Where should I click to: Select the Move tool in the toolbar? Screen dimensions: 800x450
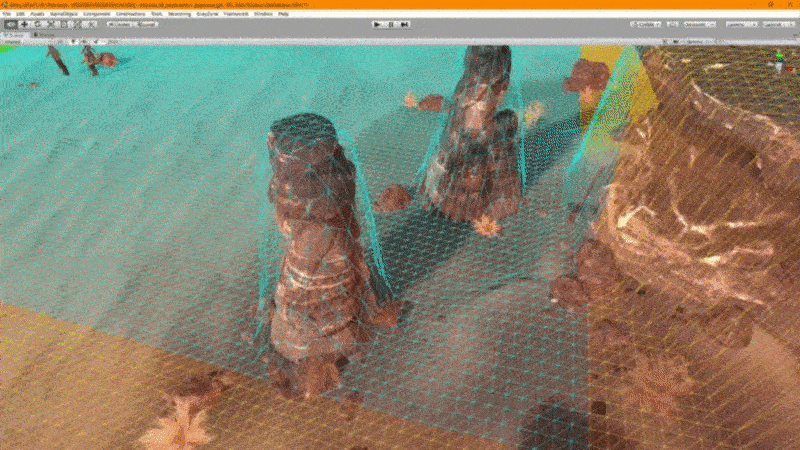[x=24, y=24]
